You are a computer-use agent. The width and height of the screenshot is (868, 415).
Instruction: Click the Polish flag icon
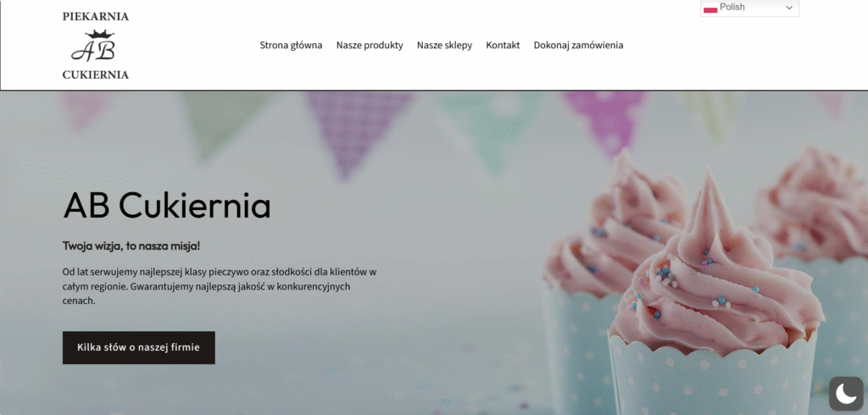coord(710,8)
